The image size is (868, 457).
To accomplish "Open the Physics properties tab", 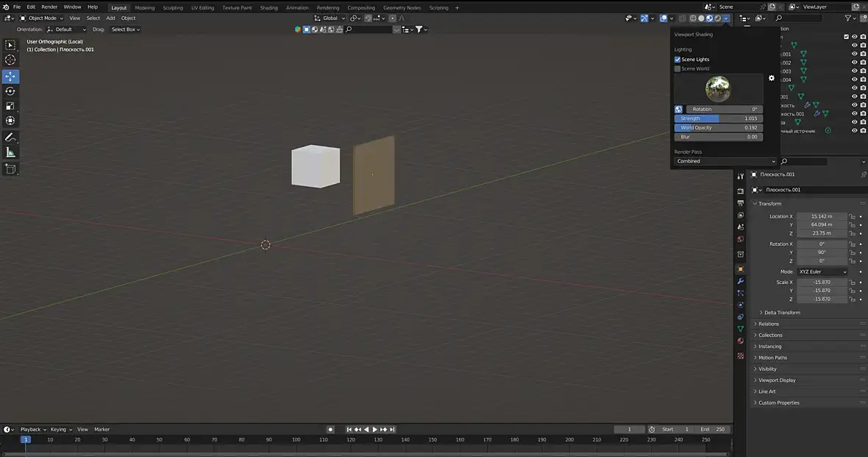I will tap(741, 305).
